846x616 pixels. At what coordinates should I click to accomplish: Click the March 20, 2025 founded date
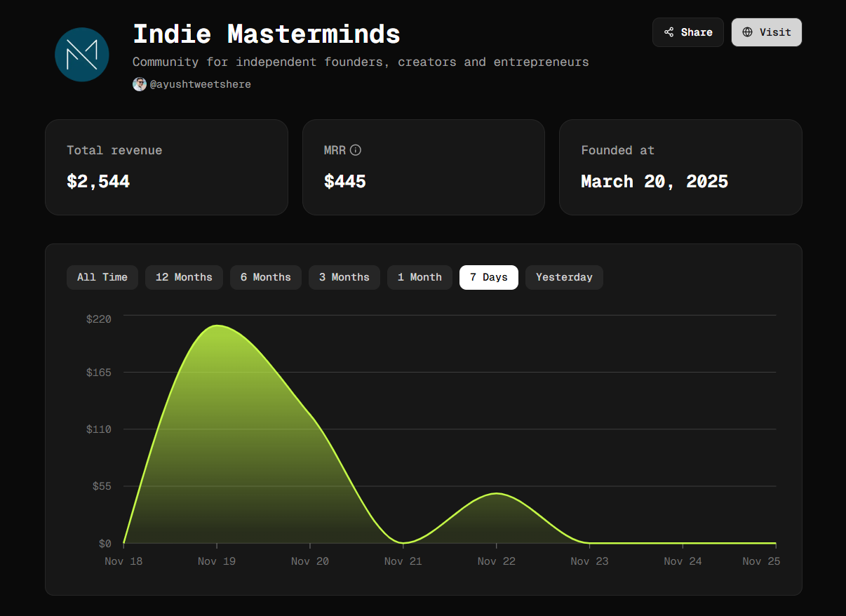tap(654, 182)
